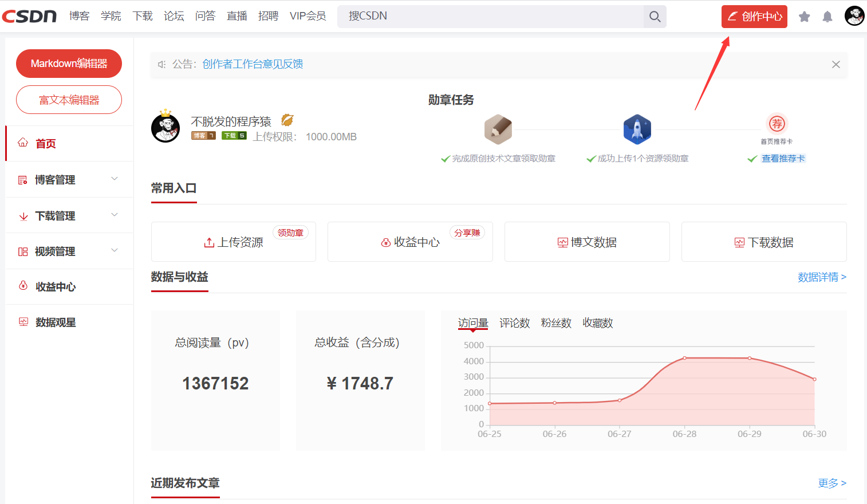Open the Markdown编辑器 button
The image size is (867, 504).
click(69, 64)
